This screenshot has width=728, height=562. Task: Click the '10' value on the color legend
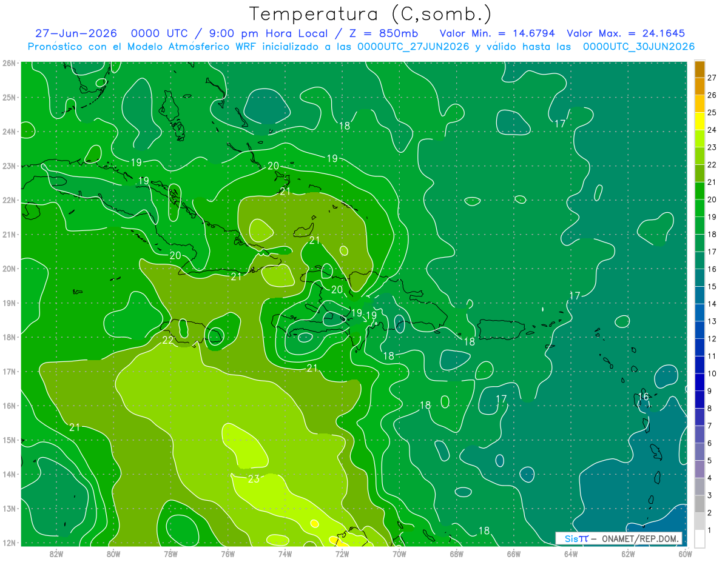point(712,373)
